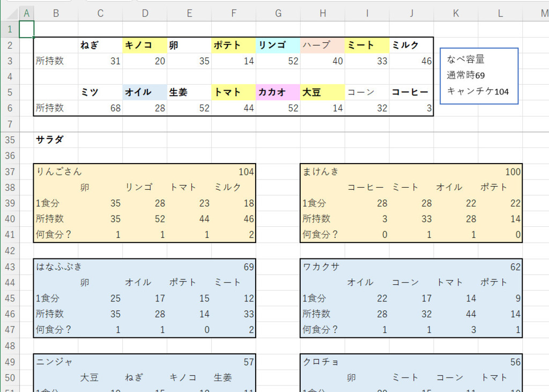The image size is (549, 392).
Task: Click the ワカクサ recipe title cell
Action: coord(322,267)
